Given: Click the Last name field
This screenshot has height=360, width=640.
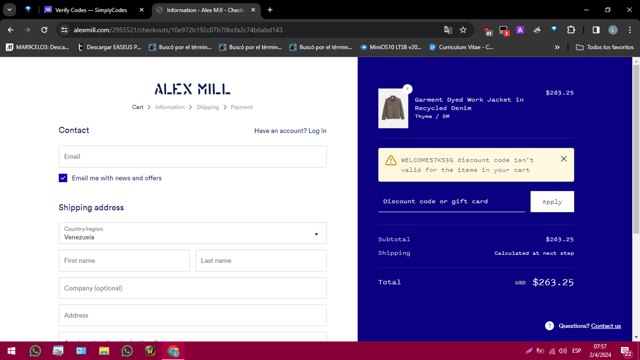Looking at the screenshot, I should [x=261, y=260].
